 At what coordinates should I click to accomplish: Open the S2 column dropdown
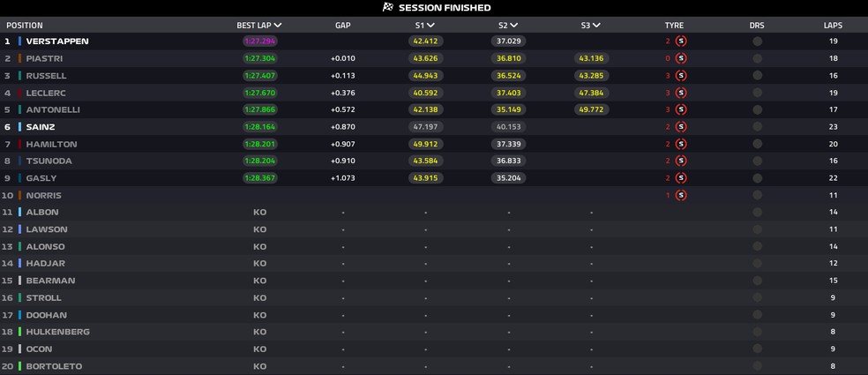(513, 26)
